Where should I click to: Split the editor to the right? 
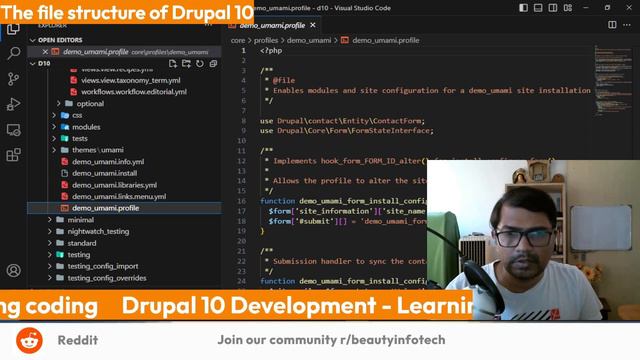[x=612, y=25]
